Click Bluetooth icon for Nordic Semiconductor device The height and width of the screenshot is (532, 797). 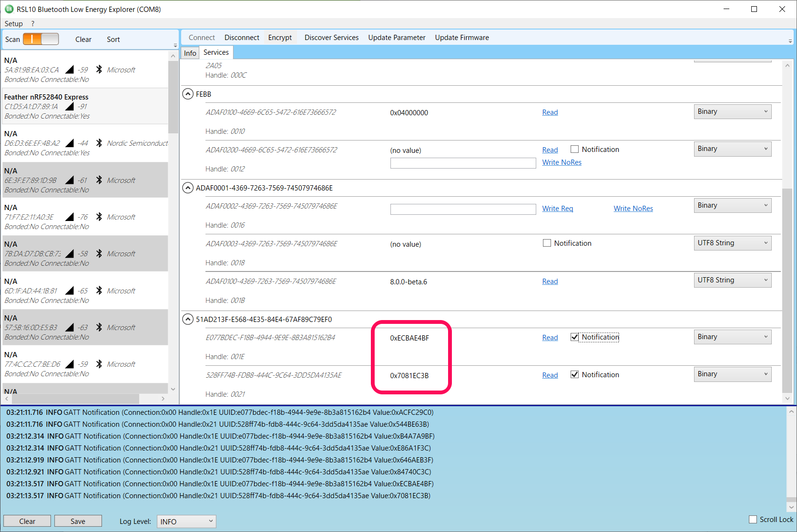point(99,143)
